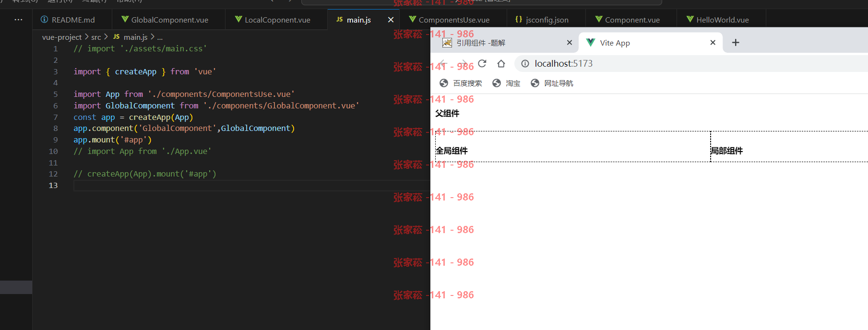868x330 pixels.
Task: Click the Vue icon on GlobalComponent.vue tab
Action: point(125,19)
